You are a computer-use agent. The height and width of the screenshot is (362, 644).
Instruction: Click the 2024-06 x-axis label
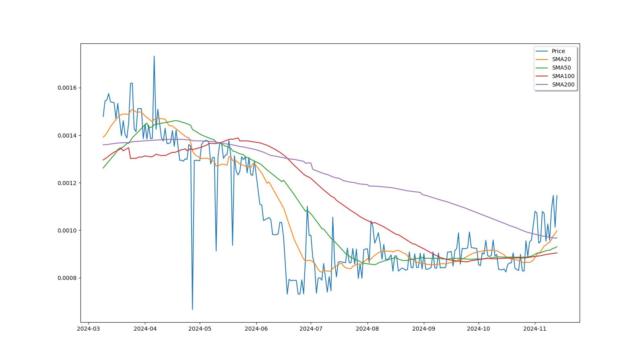click(256, 329)
